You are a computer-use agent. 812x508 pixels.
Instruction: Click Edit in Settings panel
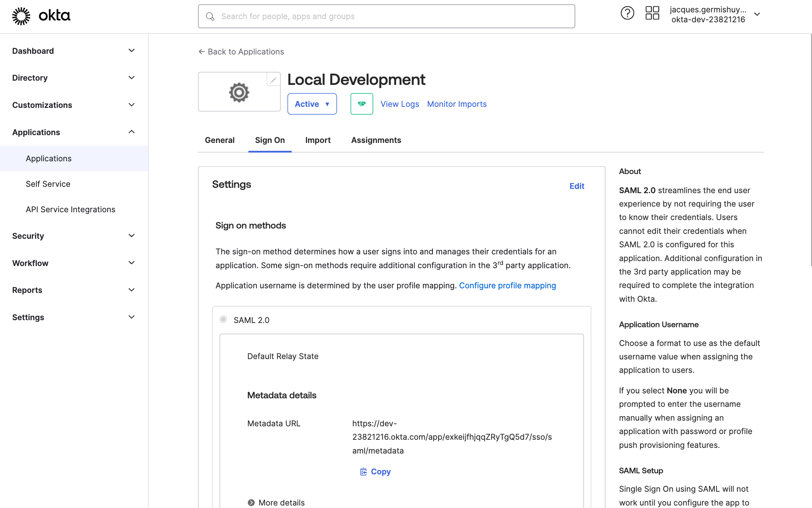pos(576,186)
